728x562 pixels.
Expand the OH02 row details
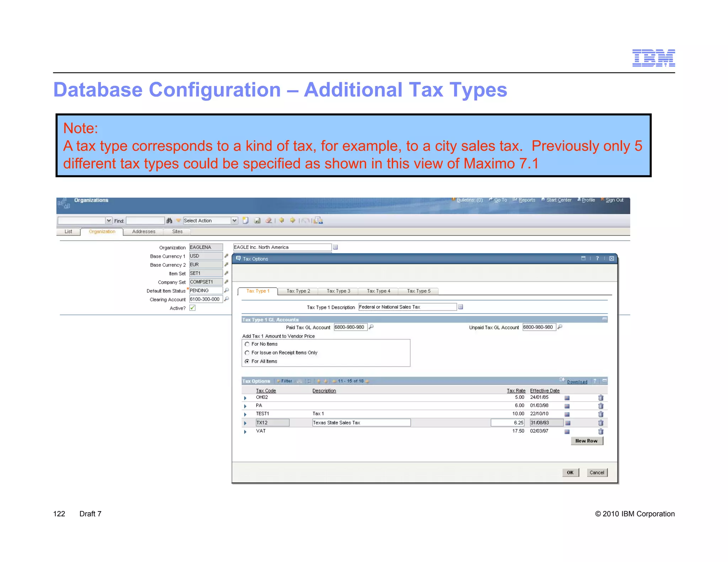coord(245,398)
